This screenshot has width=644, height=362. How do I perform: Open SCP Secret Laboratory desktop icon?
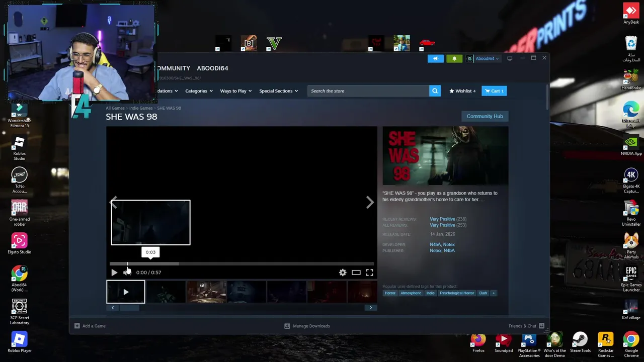click(x=20, y=312)
